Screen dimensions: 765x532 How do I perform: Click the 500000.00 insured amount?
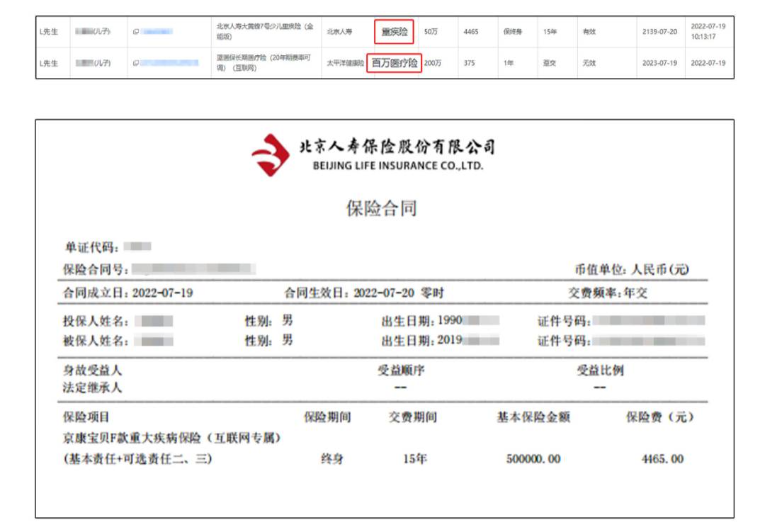point(534,459)
